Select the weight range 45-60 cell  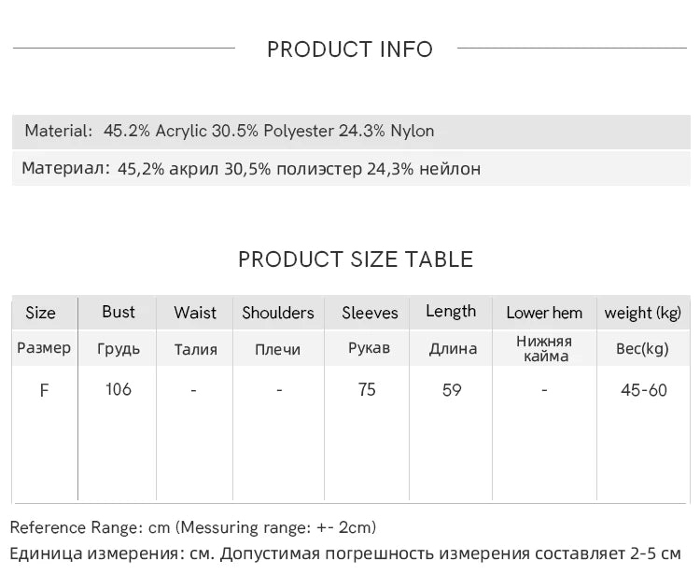click(644, 390)
